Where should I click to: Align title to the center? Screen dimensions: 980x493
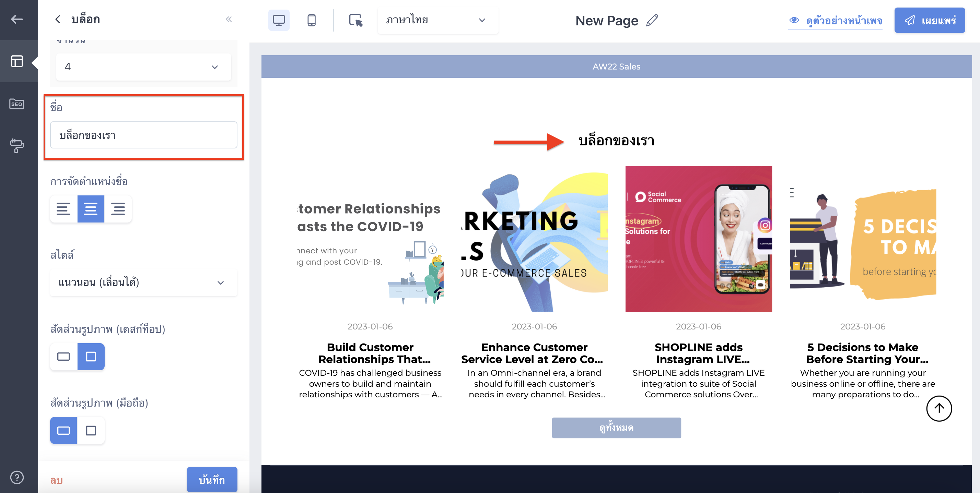[x=91, y=209]
